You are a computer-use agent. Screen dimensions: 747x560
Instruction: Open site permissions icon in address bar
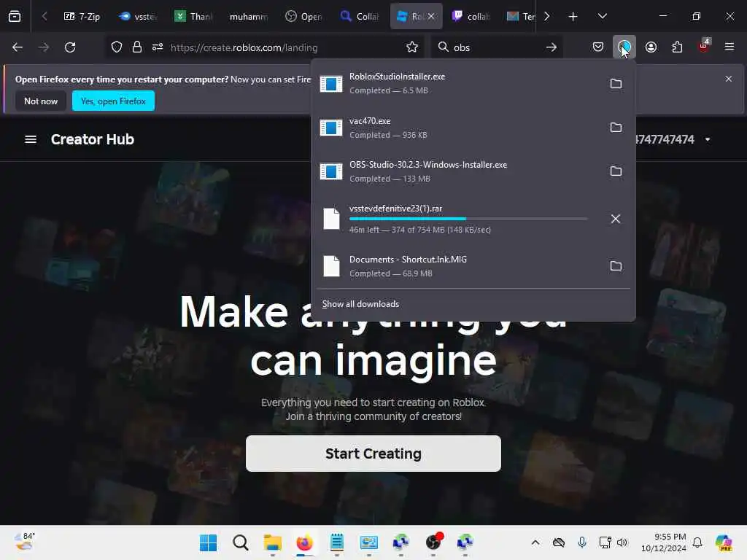tap(158, 47)
